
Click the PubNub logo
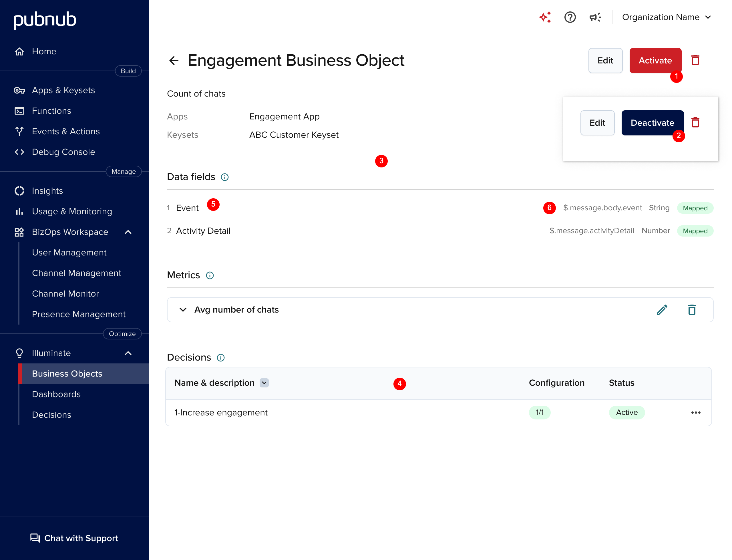(x=45, y=20)
